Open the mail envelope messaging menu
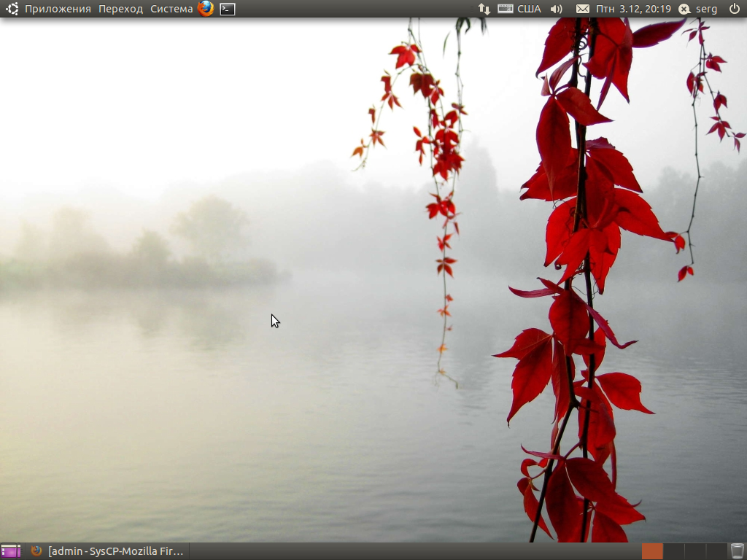The width and height of the screenshot is (747, 560). click(583, 9)
